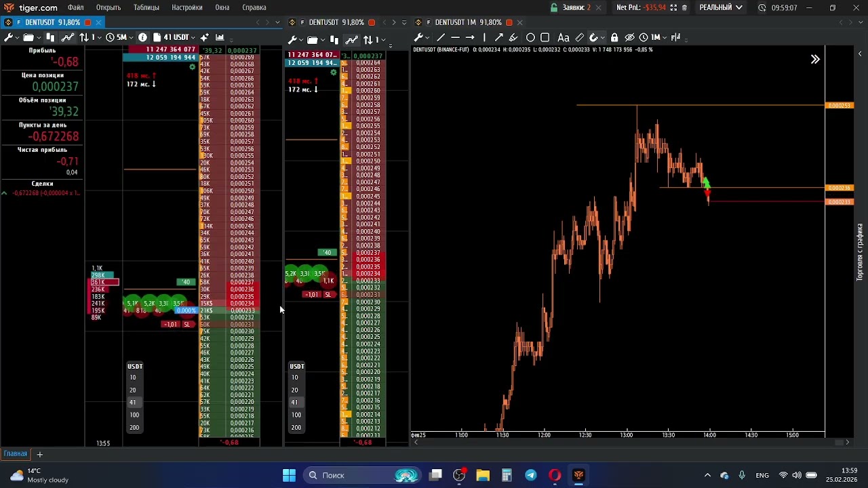Viewport: 868px width, 488px height.
Task: Select the trend line drawing tool
Action: (x=441, y=38)
